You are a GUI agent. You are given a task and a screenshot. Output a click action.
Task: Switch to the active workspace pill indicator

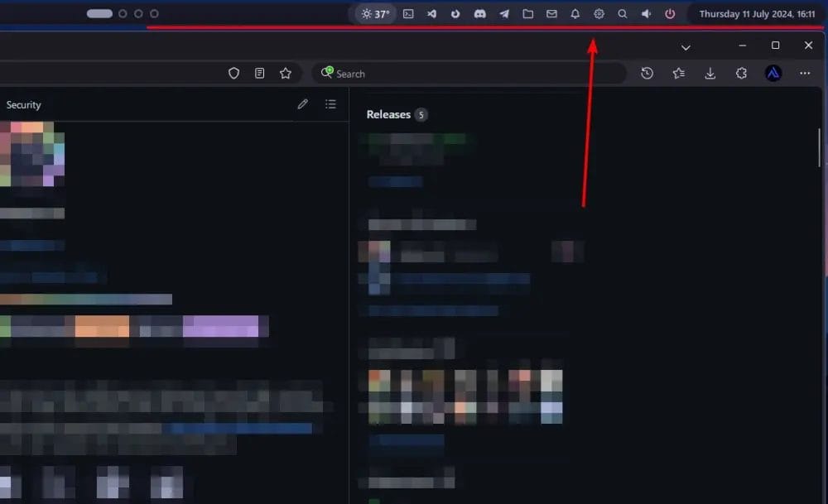[99, 14]
